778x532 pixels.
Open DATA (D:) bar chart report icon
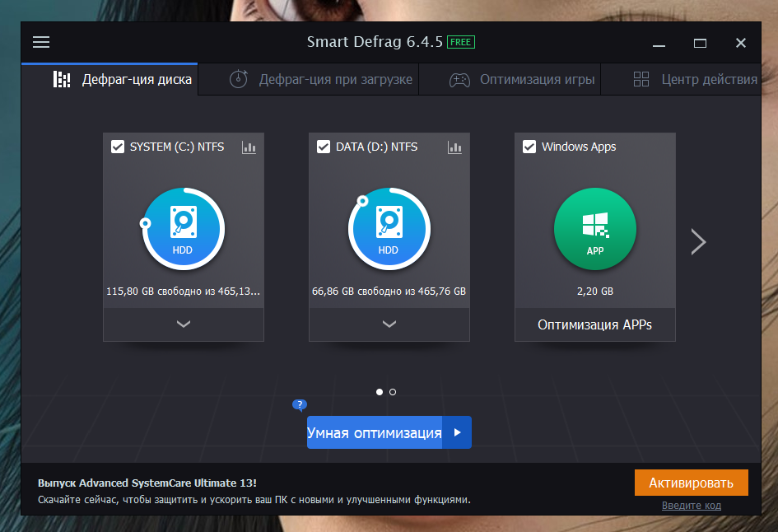click(x=454, y=147)
